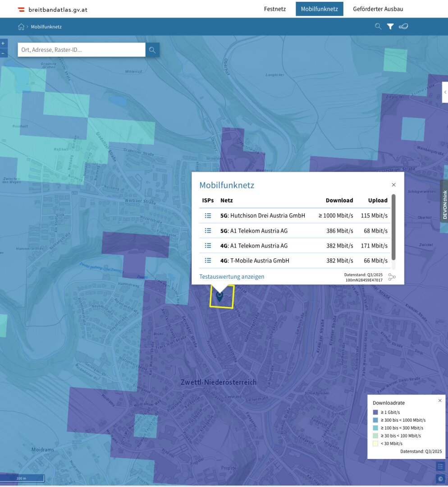Viewport: 448px width, 487px height.
Task: Click the ≥ 100 bis < 300 Mbit/s swatch
Action: click(375, 427)
